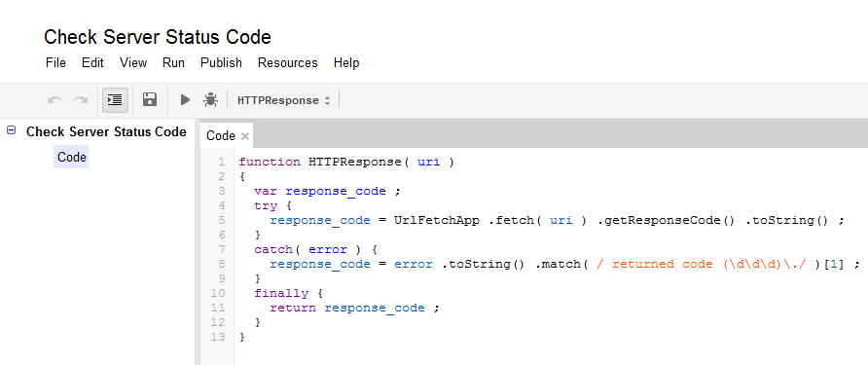
Task: Collapse the Check Server Status Code tree
Action: (x=11, y=130)
